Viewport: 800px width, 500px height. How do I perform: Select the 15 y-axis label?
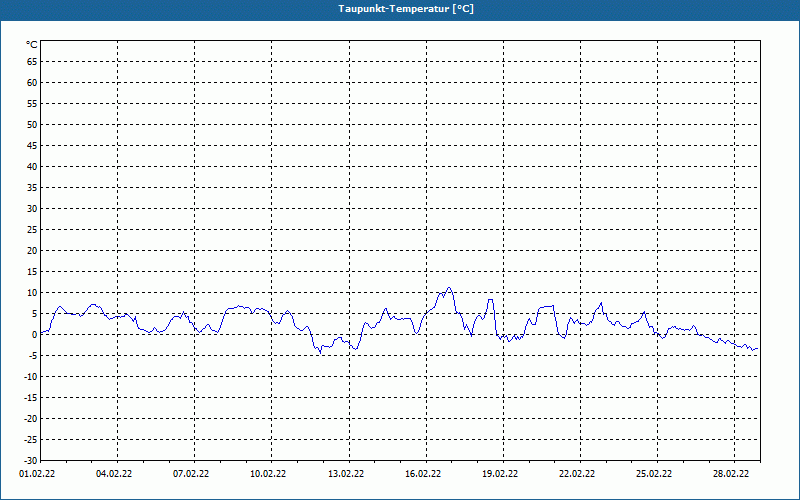[32, 272]
